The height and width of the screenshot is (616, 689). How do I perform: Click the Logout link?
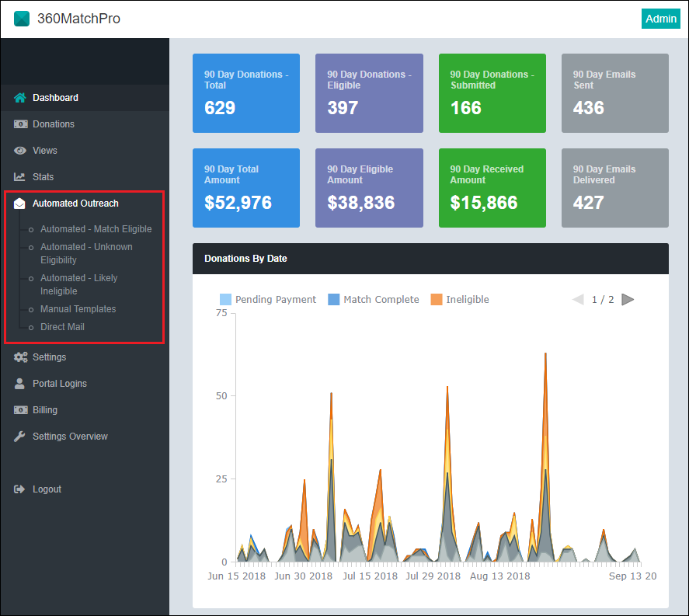(47, 489)
